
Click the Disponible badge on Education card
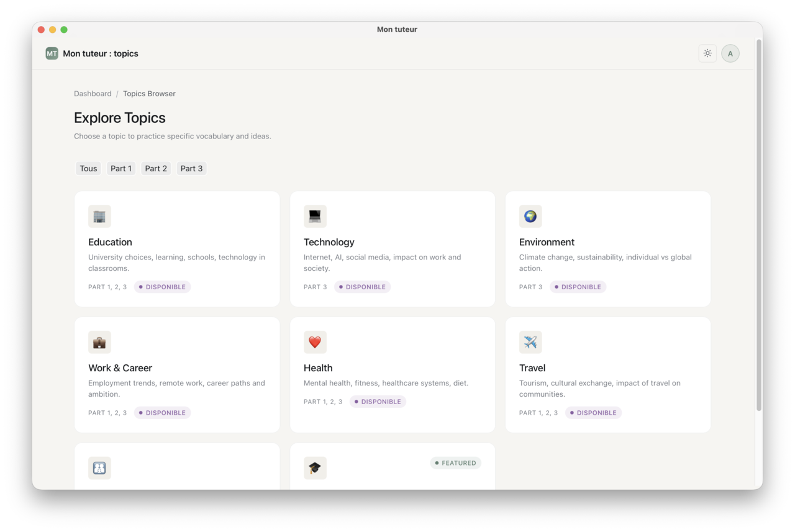click(x=162, y=287)
